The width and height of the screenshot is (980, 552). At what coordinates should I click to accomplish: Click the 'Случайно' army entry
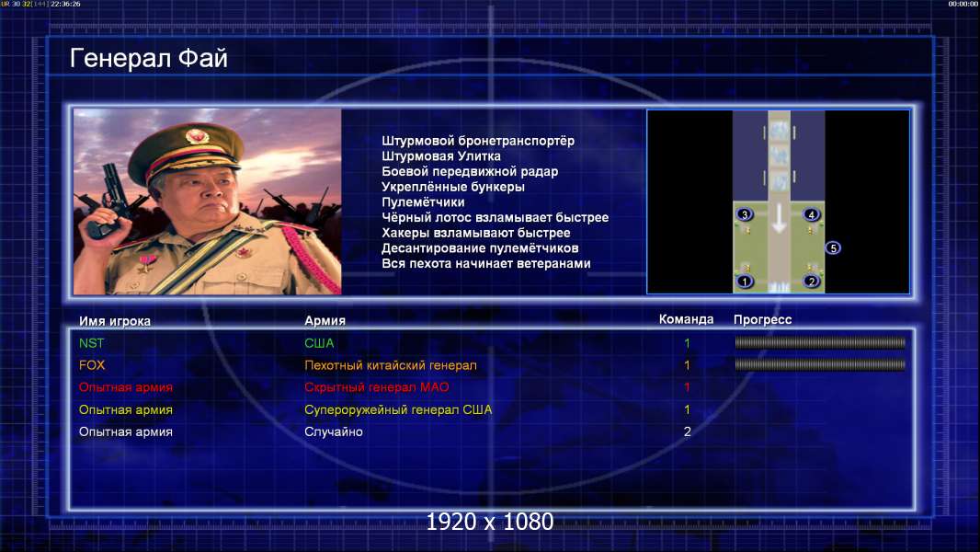pos(334,431)
